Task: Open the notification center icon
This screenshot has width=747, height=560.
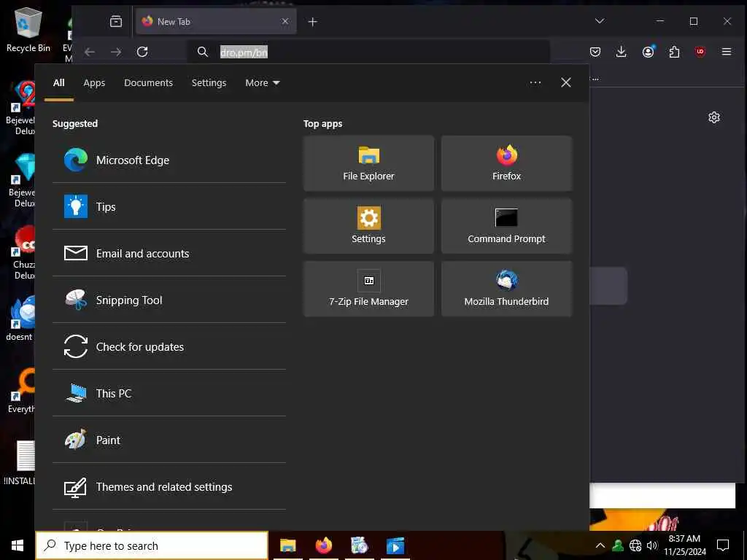Action: (723, 545)
